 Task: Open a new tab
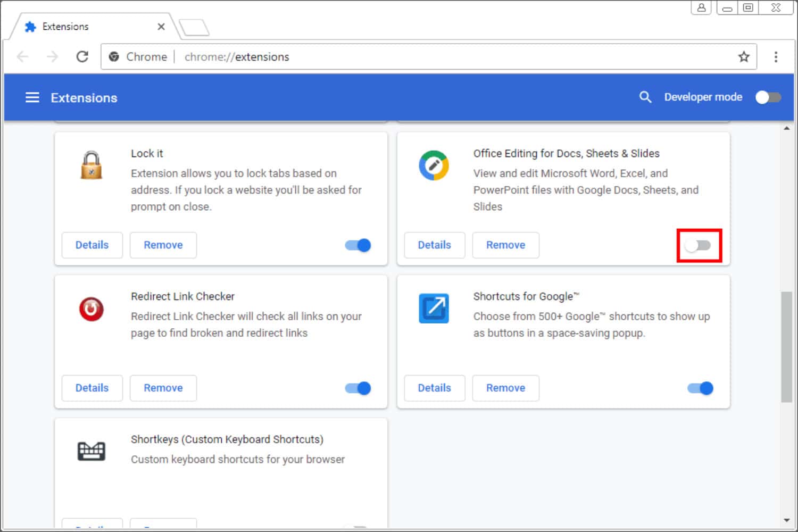coord(194,28)
